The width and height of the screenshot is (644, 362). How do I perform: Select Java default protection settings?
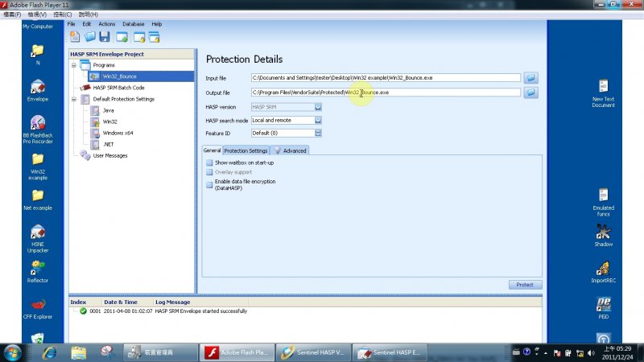[108, 110]
